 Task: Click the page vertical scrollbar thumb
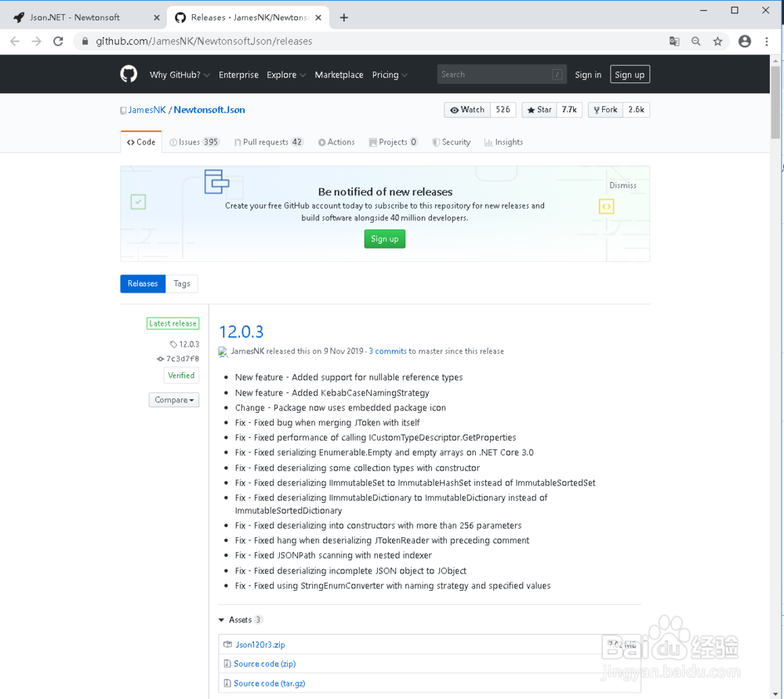pyautogui.click(x=775, y=103)
